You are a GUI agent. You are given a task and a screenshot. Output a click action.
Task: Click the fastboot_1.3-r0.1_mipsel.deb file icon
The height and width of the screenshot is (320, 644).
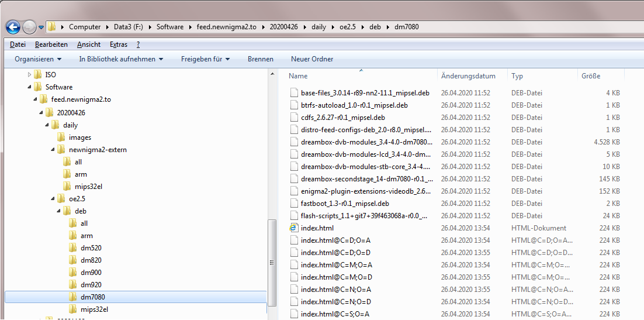[294, 204]
